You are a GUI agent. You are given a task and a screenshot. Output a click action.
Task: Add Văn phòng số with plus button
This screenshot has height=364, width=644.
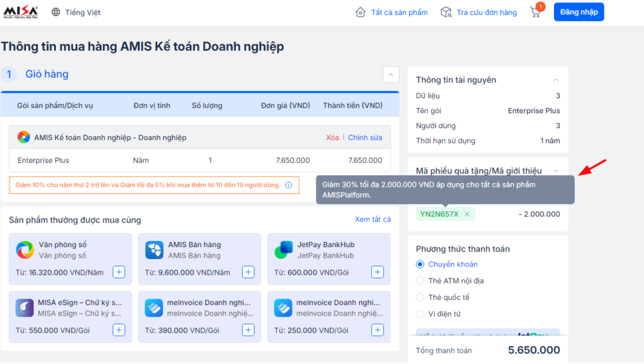tap(119, 272)
